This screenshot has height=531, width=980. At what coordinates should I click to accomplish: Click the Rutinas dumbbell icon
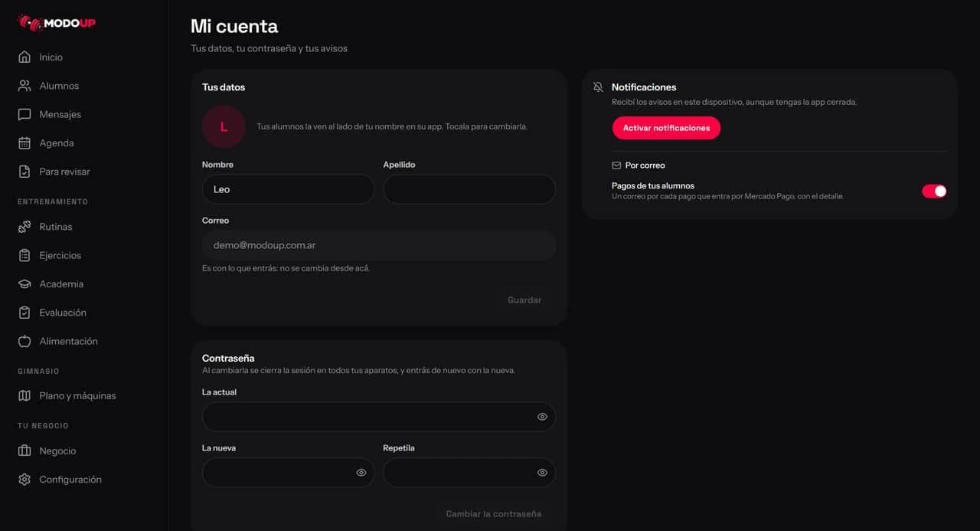tap(24, 227)
